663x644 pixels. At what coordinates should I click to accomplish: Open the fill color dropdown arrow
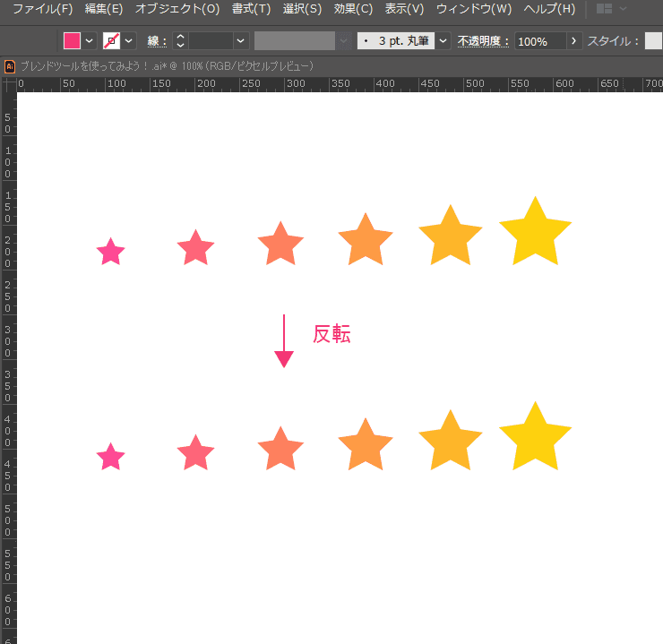pyautogui.click(x=90, y=41)
